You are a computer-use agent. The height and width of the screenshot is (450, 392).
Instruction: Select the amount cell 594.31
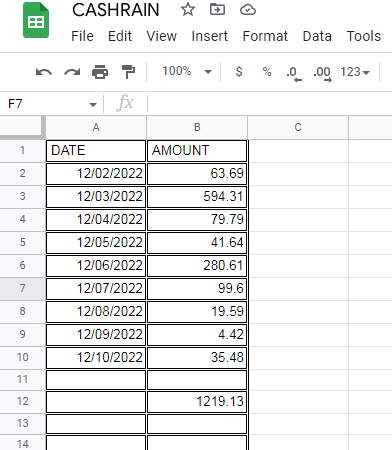pyautogui.click(x=197, y=197)
